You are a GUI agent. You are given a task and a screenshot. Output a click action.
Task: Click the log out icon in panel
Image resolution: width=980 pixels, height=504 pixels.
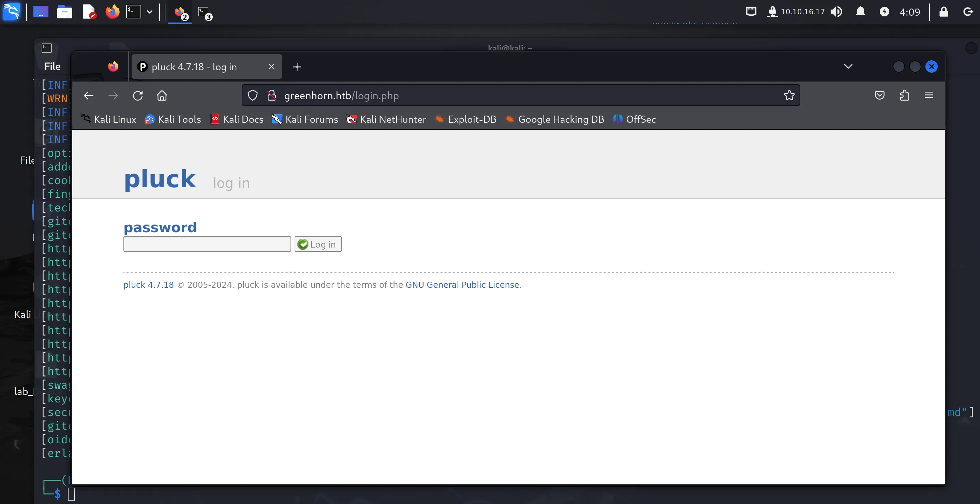[968, 11]
